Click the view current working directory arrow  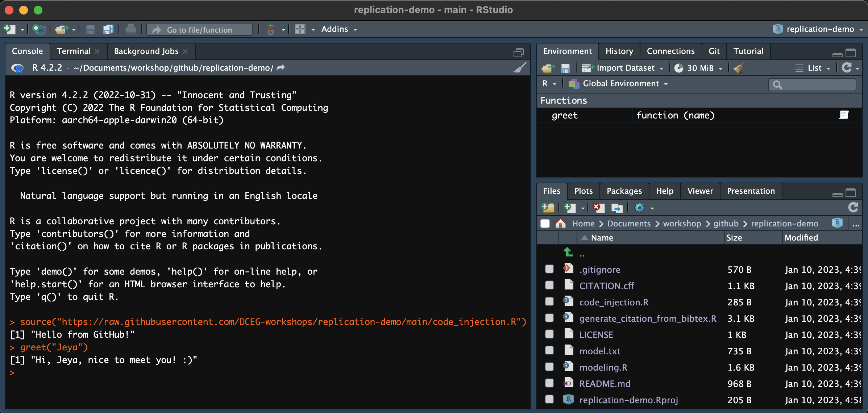click(281, 68)
